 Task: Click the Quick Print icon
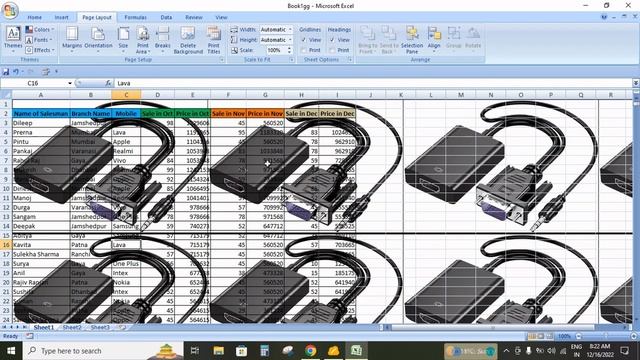click(x=45, y=72)
